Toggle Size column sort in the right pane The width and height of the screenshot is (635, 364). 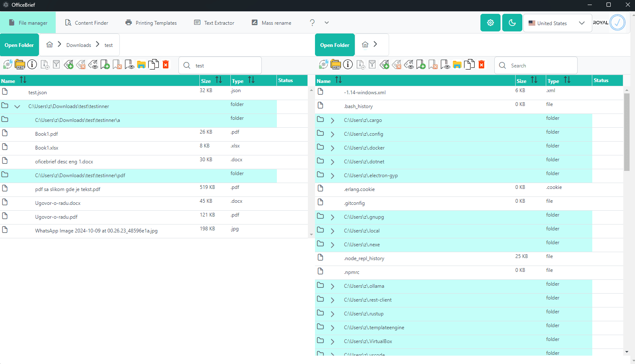coord(534,80)
